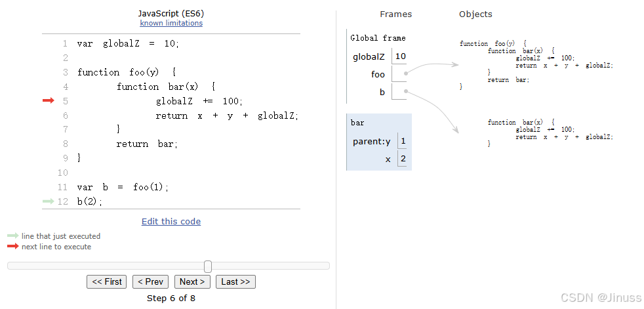Go back one step with < Prev
The height and width of the screenshot is (309, 644).
point(151,282)
